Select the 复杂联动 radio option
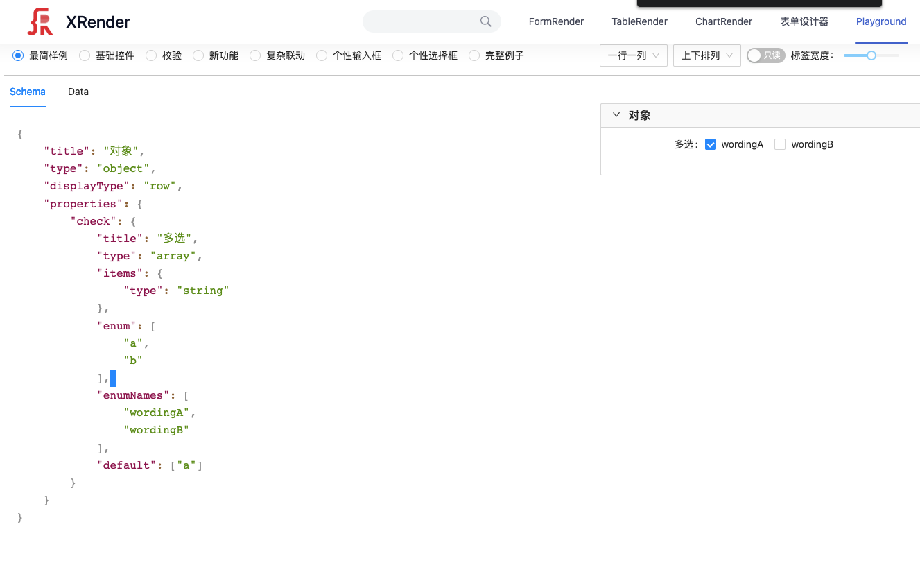 coord(254,55)
